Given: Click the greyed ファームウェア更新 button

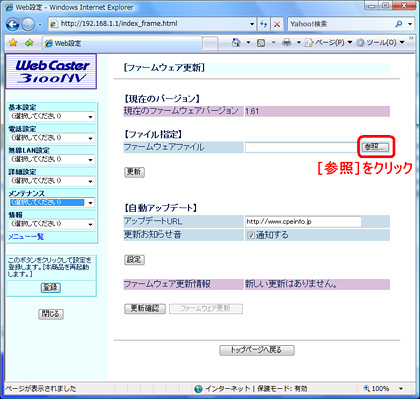Looking at the screenshot, I should pyautogui.click(x=206, y=309).
